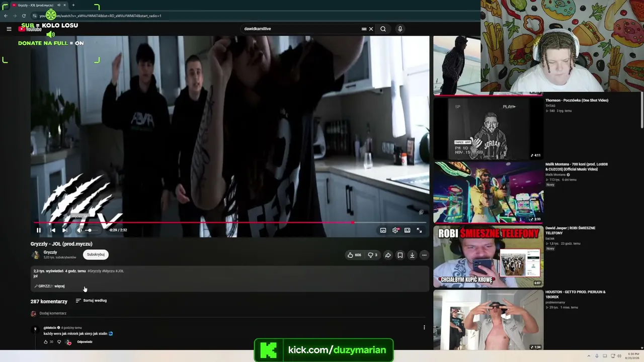
Task: Start voice search with the microphone
Action: click(400, 29)
